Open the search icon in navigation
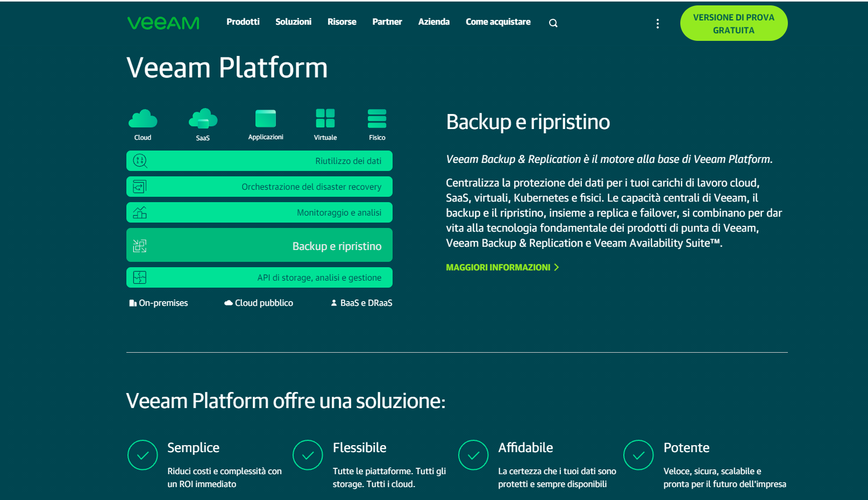Screen dimensions: 868x500 click(x=553, y=23)
